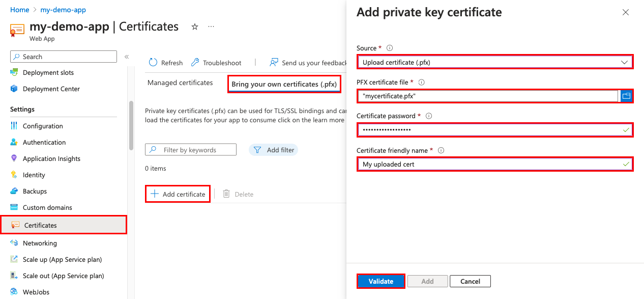Select Identity in the Settings sidebar
Screen dimensions: 644x299
pos(34,175)
